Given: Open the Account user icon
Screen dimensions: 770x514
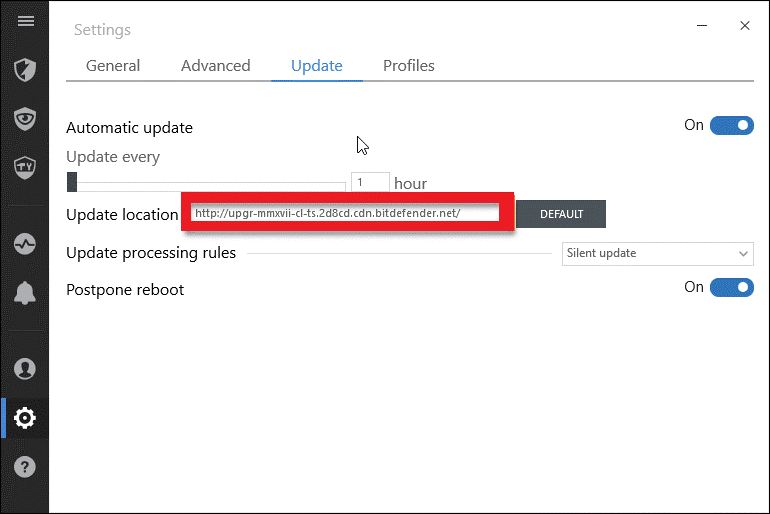Looking at the screenshot, I should pos(25,369).
